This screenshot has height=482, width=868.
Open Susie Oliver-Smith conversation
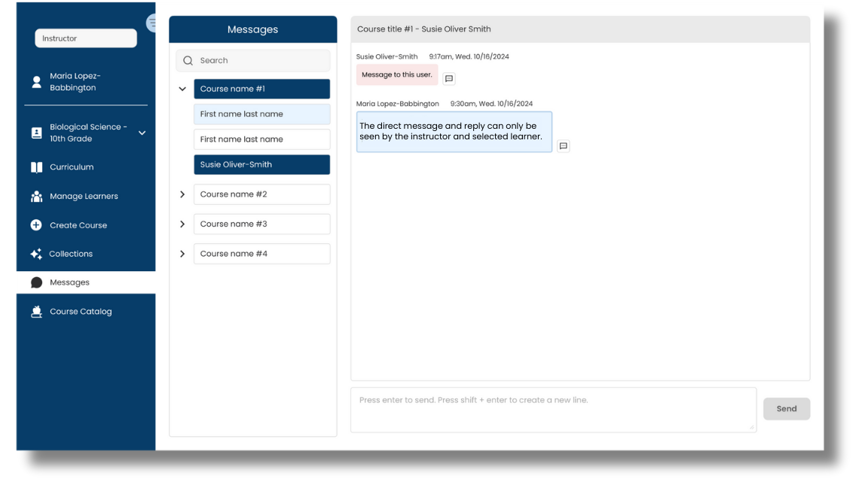coord(262,164)
